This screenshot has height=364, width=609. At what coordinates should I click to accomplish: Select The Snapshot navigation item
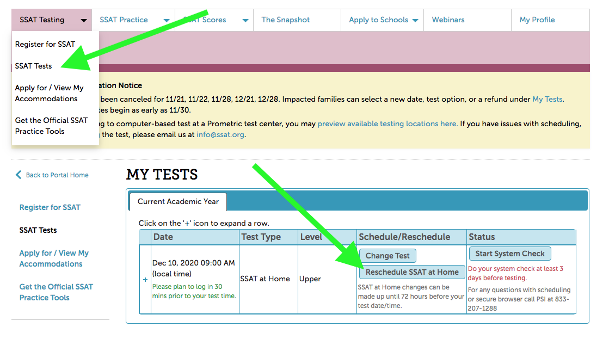[x=285, y=20]
